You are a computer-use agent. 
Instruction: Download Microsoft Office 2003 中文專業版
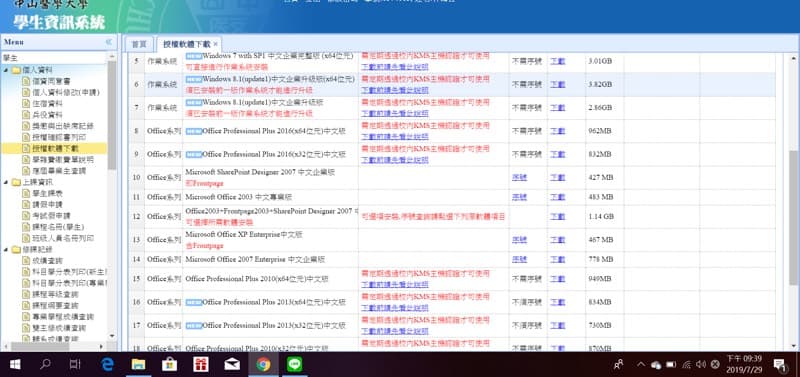558,197
